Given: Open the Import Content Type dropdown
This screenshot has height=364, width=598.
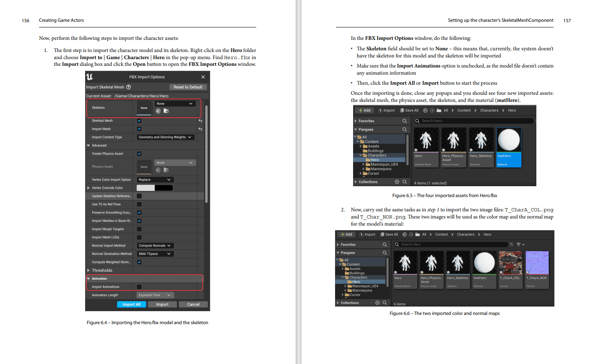Looking at the screenshot, I should [165, 137].
